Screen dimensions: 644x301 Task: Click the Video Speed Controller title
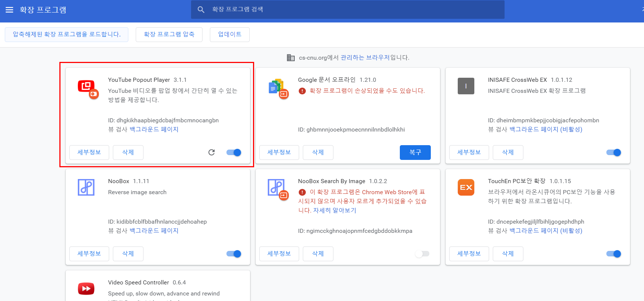coord(138,283)
